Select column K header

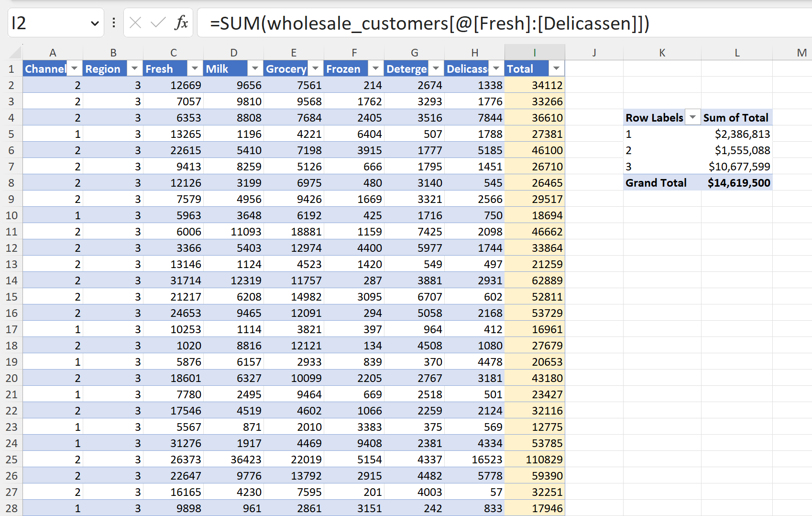coord(662,53)
